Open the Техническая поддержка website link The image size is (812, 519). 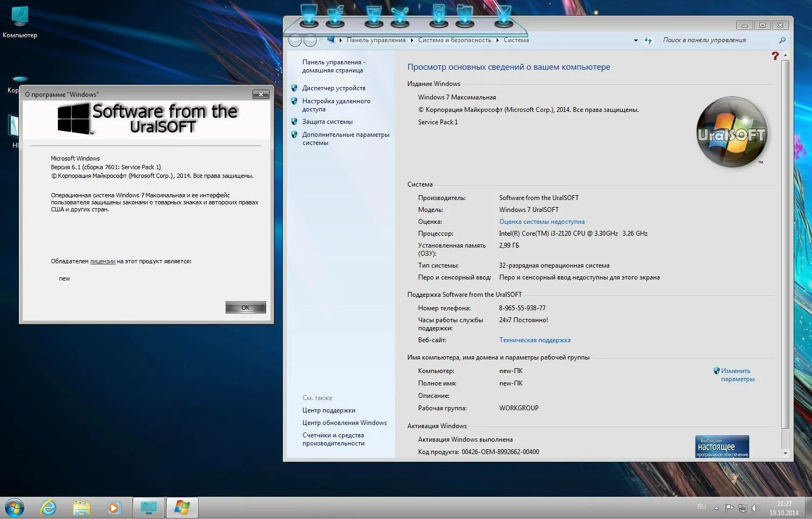pyautogui.click(x=534, y=340)
